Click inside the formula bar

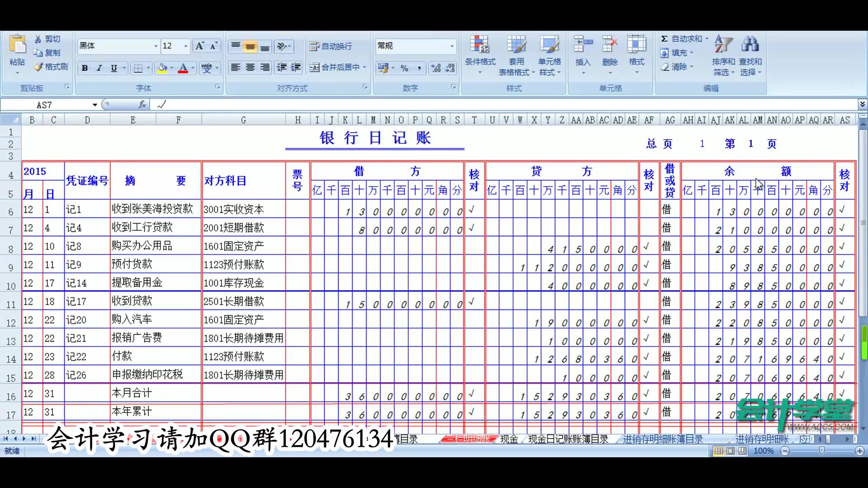click(x=316, y=104)
